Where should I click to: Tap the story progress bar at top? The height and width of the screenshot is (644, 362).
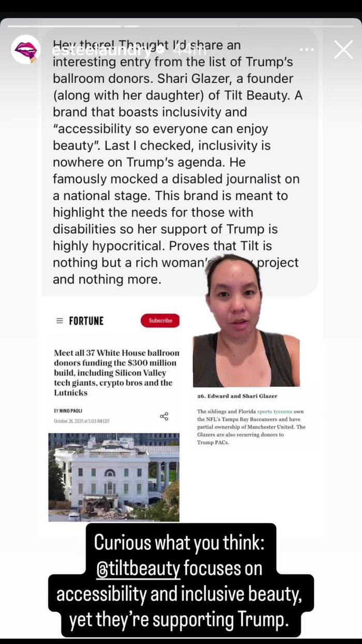click(x=181, y=26)
